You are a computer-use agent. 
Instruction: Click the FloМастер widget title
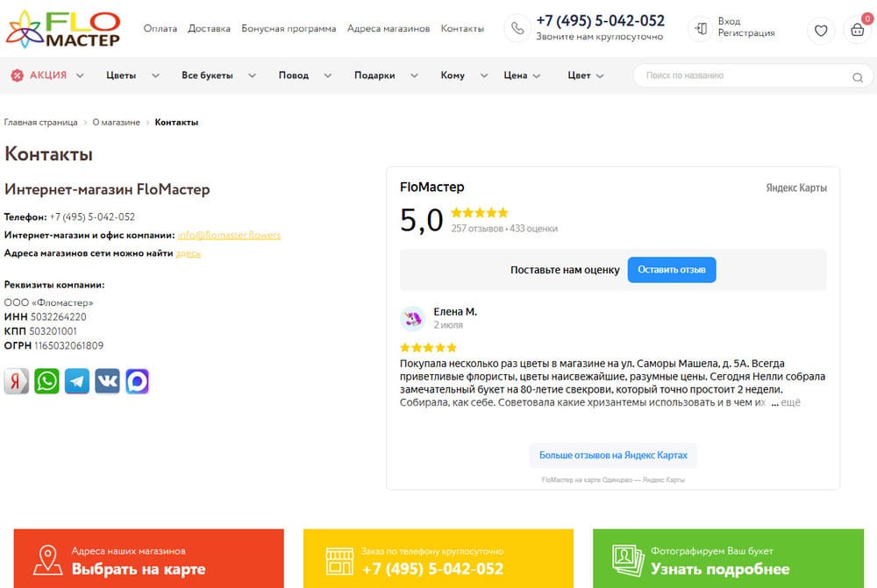click(x=431, y=188)
